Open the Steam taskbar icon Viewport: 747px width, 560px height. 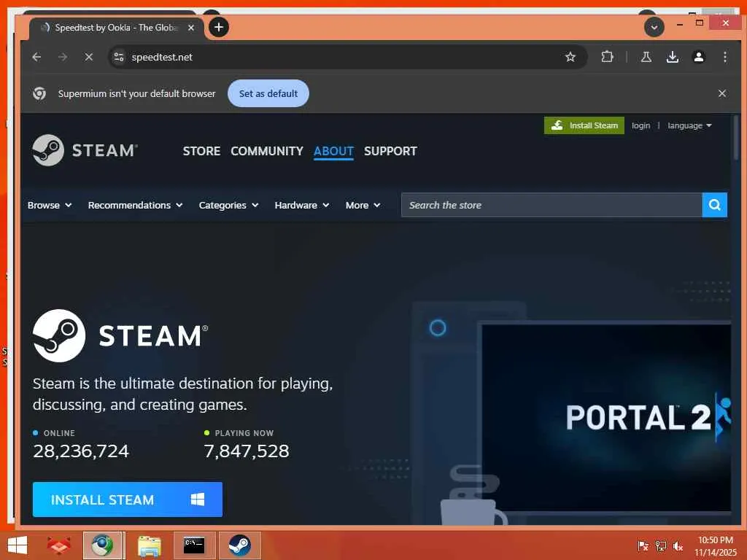239,545
